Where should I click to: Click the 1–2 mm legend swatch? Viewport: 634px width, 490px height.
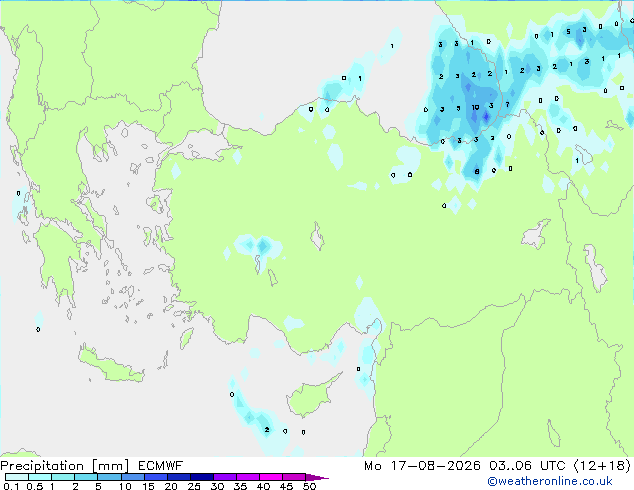click(63, 477)
